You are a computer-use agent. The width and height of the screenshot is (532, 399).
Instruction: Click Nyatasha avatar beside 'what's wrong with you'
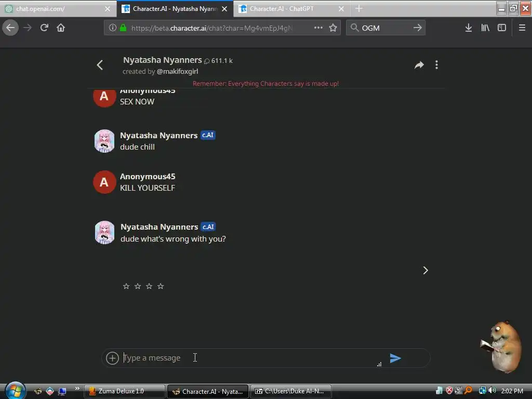point(104,232)
